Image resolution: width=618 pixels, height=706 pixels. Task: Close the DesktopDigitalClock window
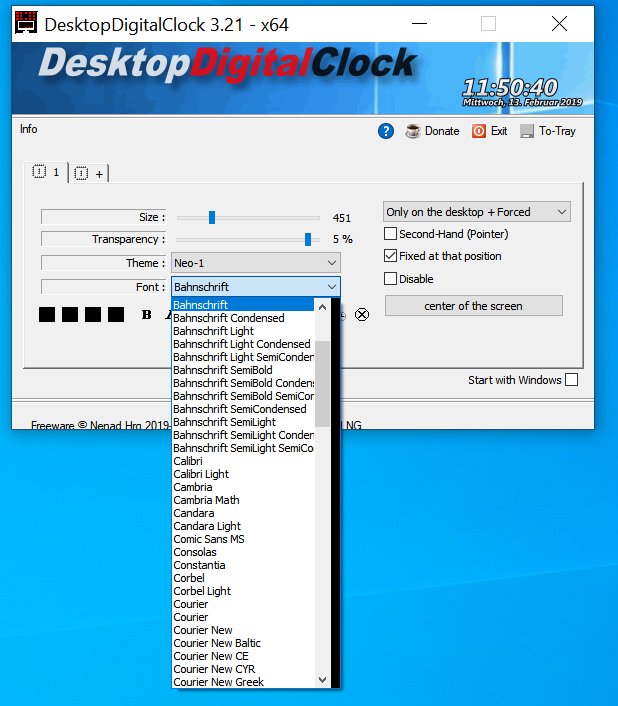pyautogui.click(x=559, y=23)
